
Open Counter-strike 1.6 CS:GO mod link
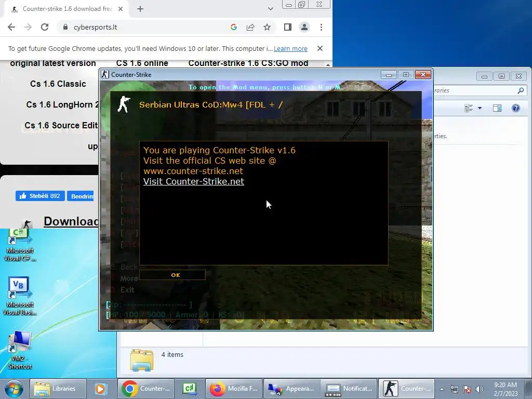(x=248, y=63)
